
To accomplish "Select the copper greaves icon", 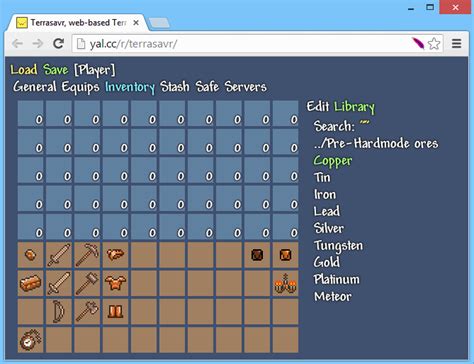I will pos(115,312).
